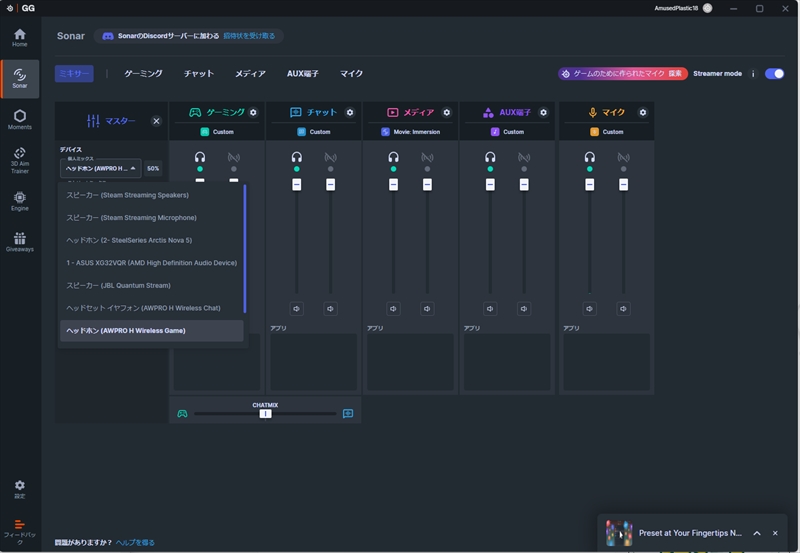Screen dimensions: 800x553
Task: Open メディア Movie: Immersion preset selector
Action: tap(411, 132)
